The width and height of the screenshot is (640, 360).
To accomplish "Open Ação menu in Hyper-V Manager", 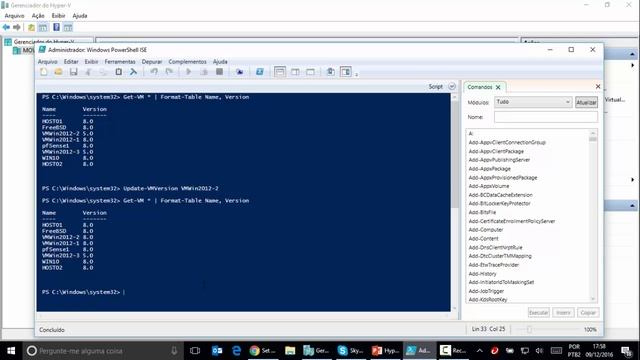I will pos(38,16).
